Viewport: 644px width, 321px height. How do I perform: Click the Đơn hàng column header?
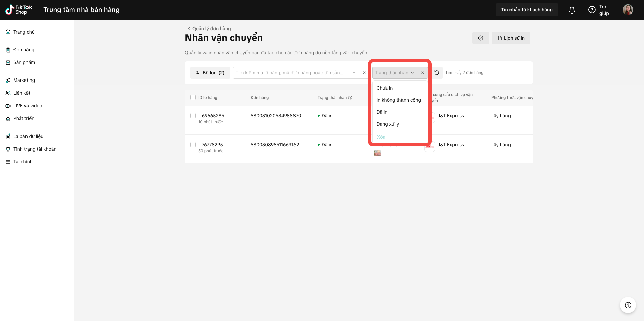point(260,98)
